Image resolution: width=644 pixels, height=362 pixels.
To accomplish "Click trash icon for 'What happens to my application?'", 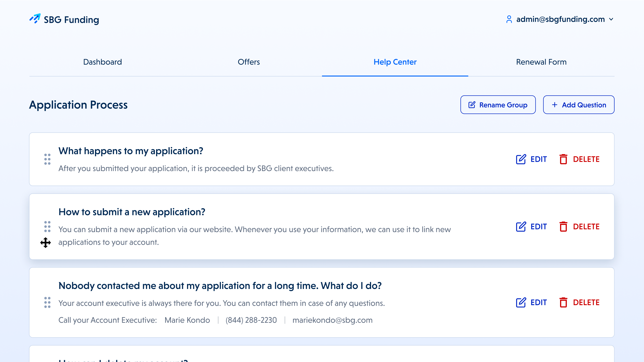I will coord(563,159).
